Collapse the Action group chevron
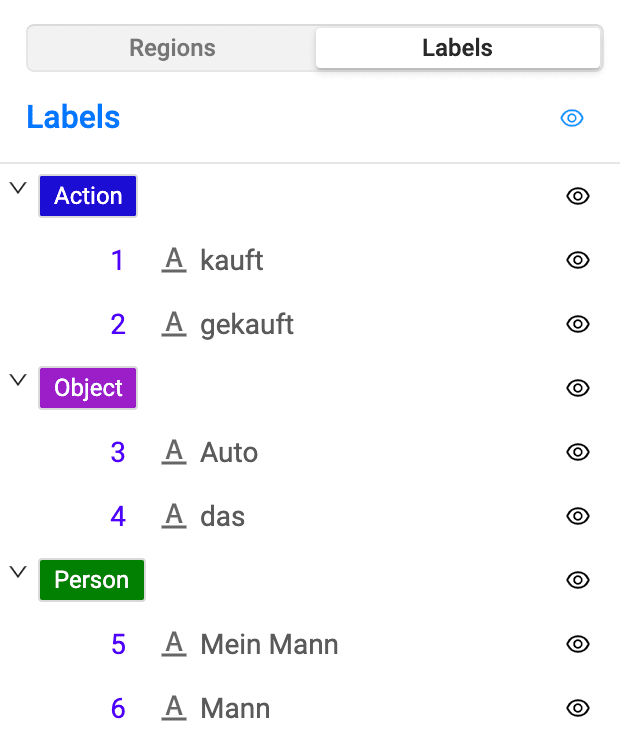The width and height of the screenshot is (620, 740). [18, 188]
